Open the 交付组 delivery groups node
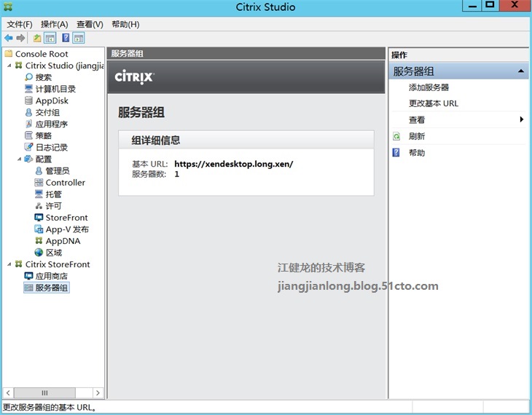This screenshot has width=532, height=415. coord(42,112)
